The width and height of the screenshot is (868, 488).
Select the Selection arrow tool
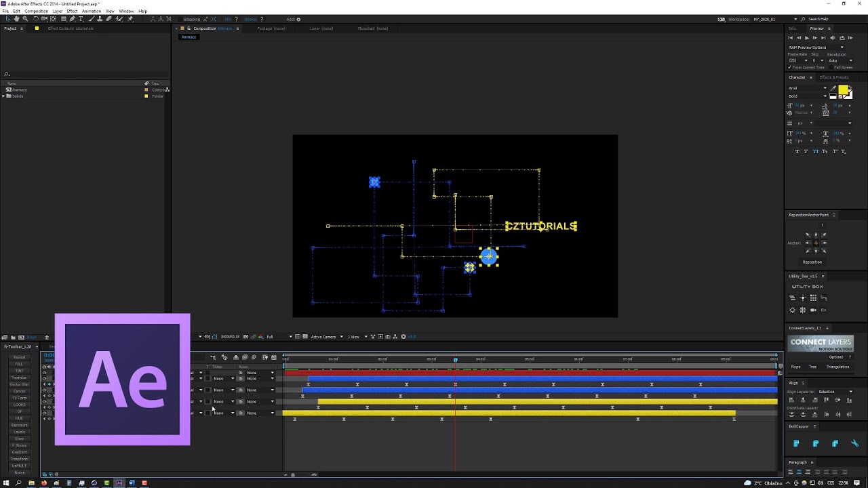click(x=8, y=19)
